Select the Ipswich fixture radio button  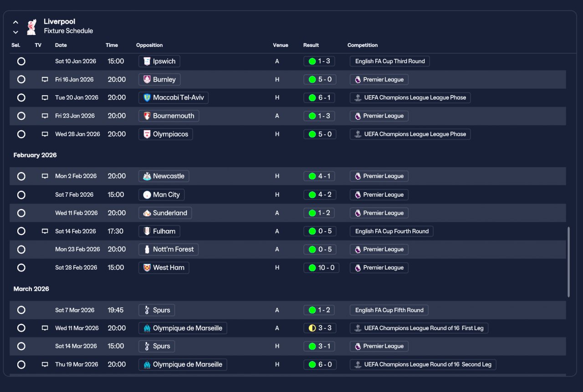(x=21, y=61)
